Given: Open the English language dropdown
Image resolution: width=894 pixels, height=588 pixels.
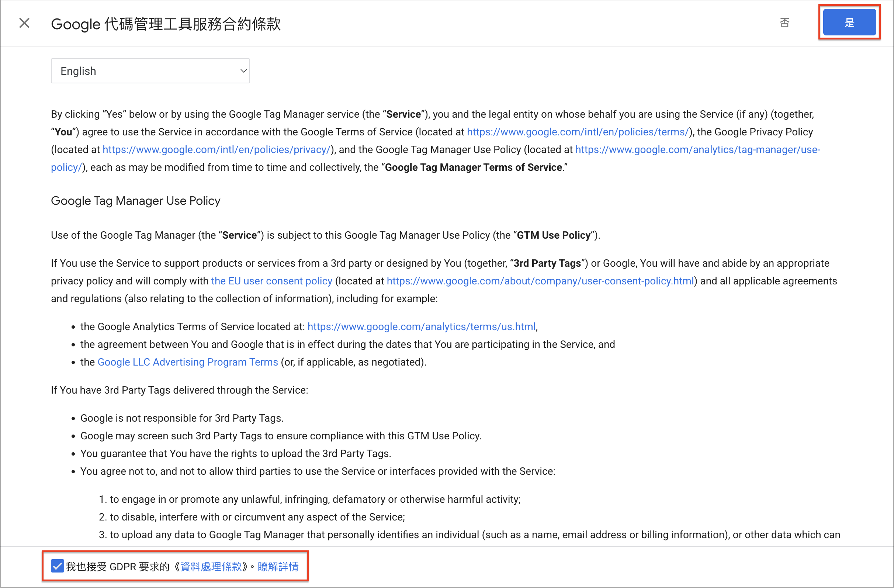Looking at the screenshot, I should [150, 70].
